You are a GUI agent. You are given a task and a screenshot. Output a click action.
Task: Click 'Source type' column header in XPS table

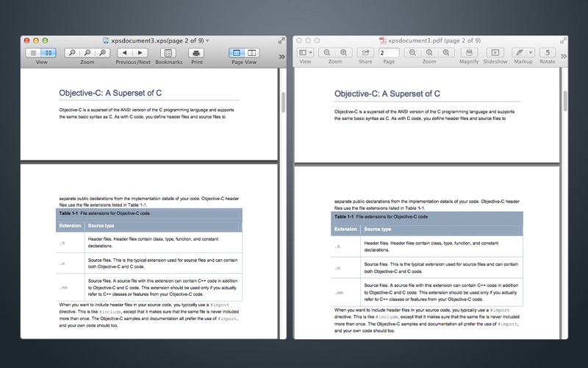point(101,226)
